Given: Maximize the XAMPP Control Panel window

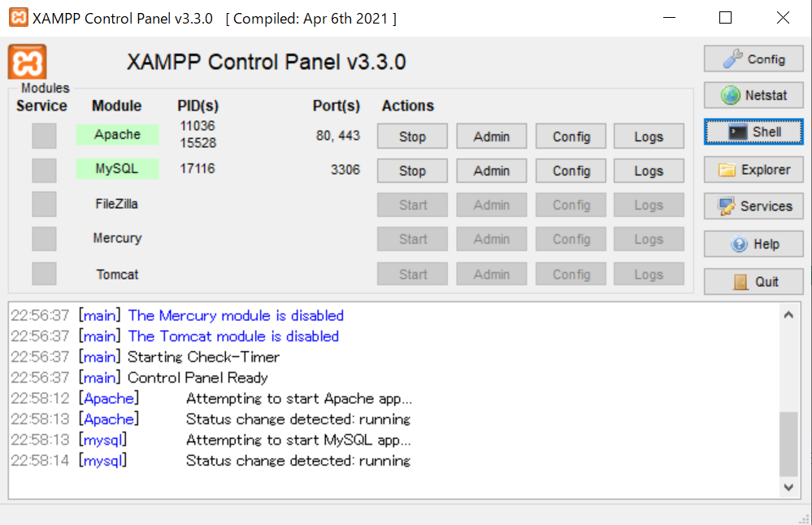Looking at the screenshot, I should click(726, 18).
